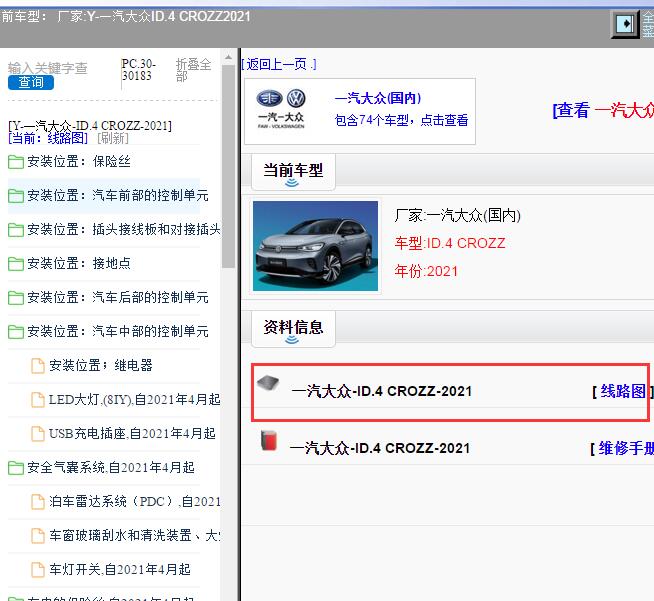Screen dimensions: 654x601
Task: Select 安全气囊系统,自2021年4月起
Action: pos(111,468)
